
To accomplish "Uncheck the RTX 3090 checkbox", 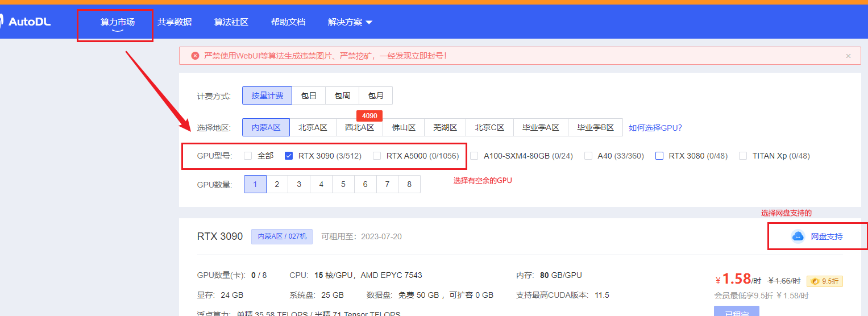I will tap(289, 156).
